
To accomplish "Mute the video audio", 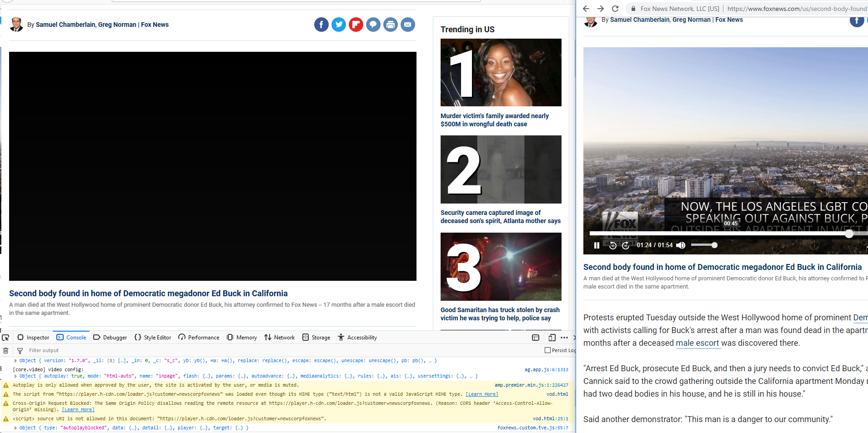I will pos(680,245).
